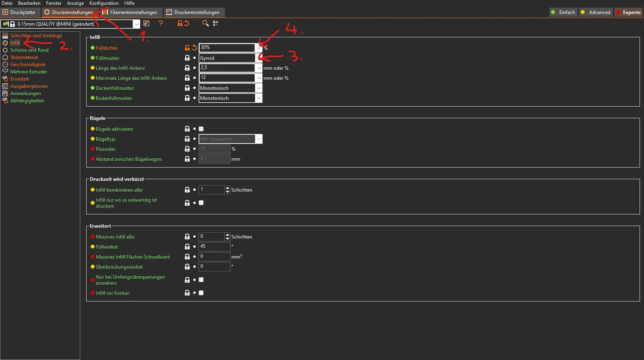
Task: Click the lock icon for Massives Infill alle
Action: 187,237
